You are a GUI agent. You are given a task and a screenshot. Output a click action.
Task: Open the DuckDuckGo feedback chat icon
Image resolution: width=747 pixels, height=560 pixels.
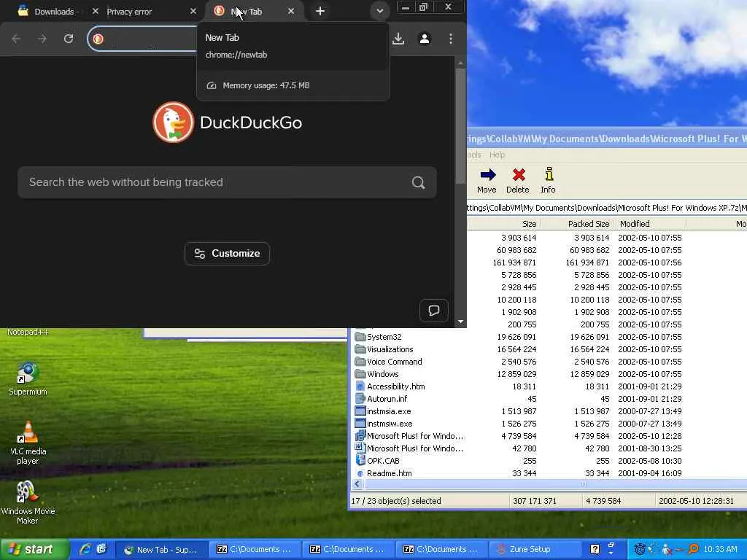433,311
